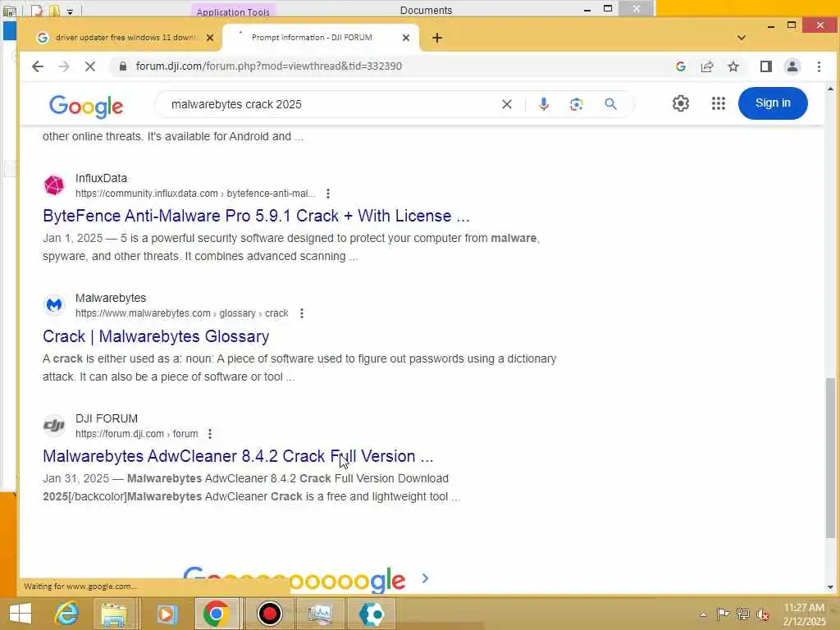The height and width of the screenshot is (630, 840).
Task: Click the DJI FORUM favicon
Action: click(53, 426)
